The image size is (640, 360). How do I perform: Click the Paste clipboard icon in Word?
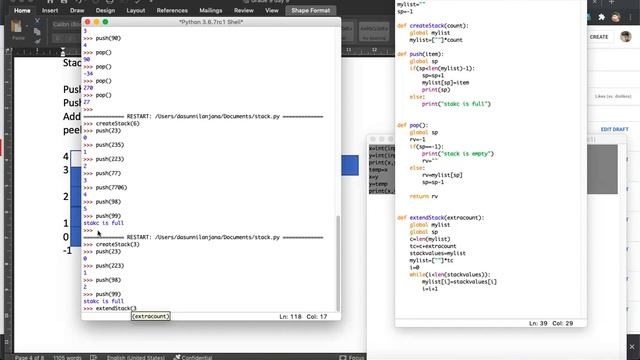17,27
